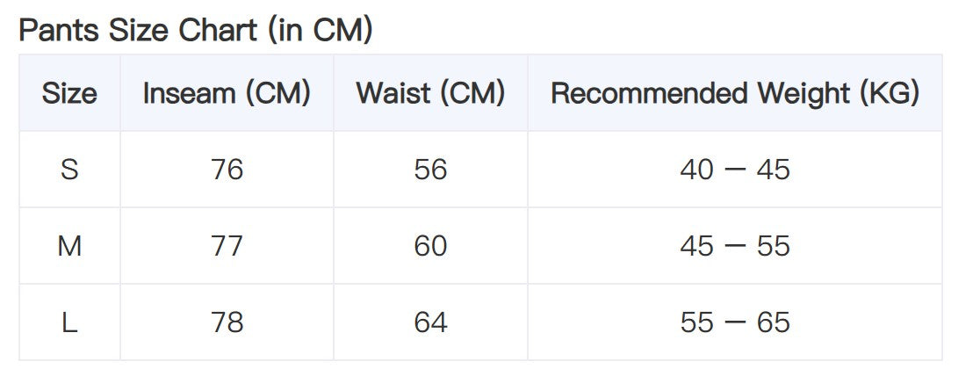
Task: Click the 40 — 45 weight range
Action: tap(735, 169)
